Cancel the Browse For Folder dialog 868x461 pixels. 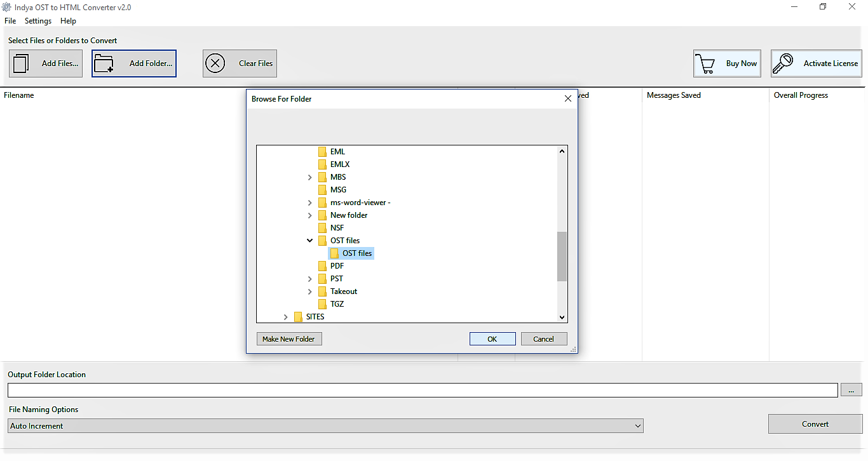544,339
